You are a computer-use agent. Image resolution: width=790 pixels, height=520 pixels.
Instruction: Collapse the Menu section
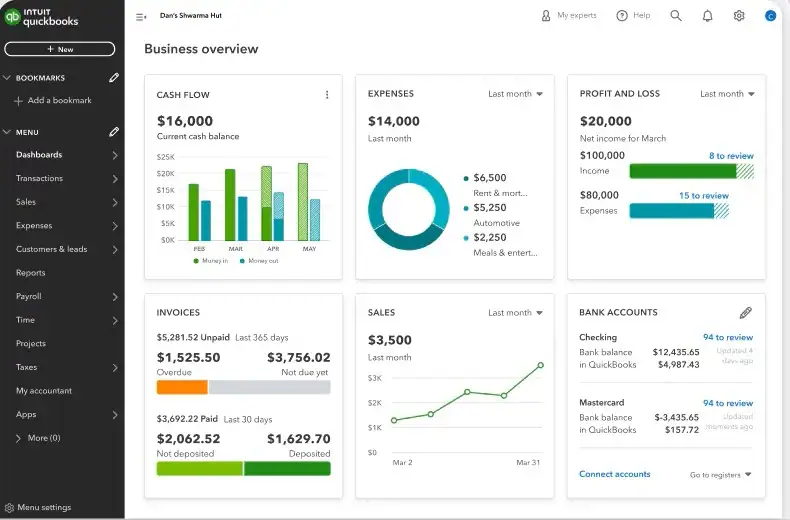(7, 132)
